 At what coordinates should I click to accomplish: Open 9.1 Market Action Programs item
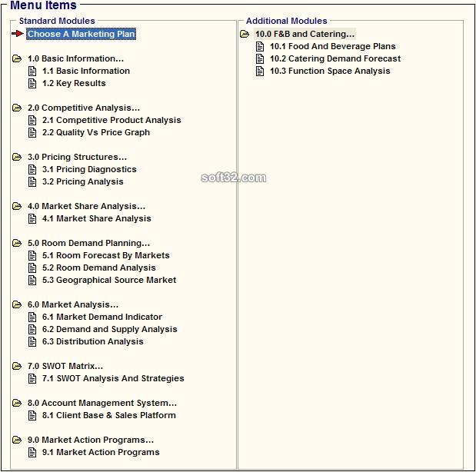tap(101, 452)
